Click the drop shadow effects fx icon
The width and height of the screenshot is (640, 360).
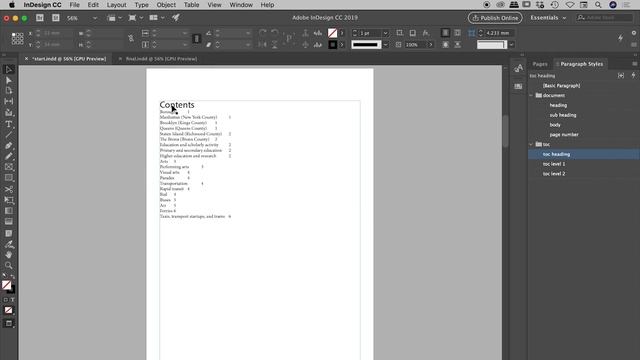click(x=426, y=33)
